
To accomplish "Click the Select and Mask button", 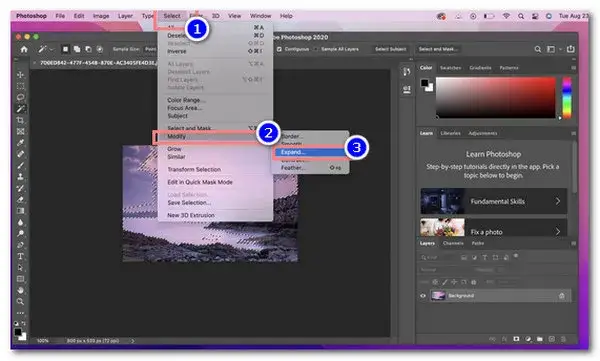I will point(438,49).
